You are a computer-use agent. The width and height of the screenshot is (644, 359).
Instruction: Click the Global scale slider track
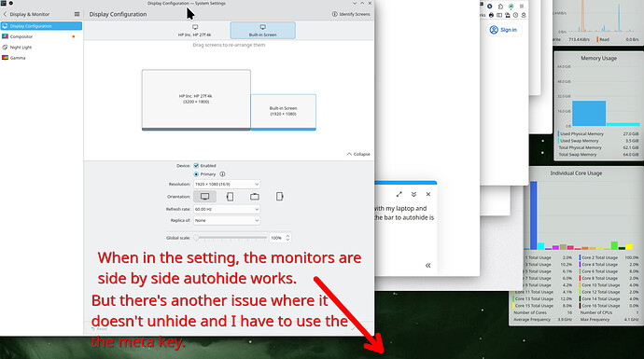pos(231,238)
